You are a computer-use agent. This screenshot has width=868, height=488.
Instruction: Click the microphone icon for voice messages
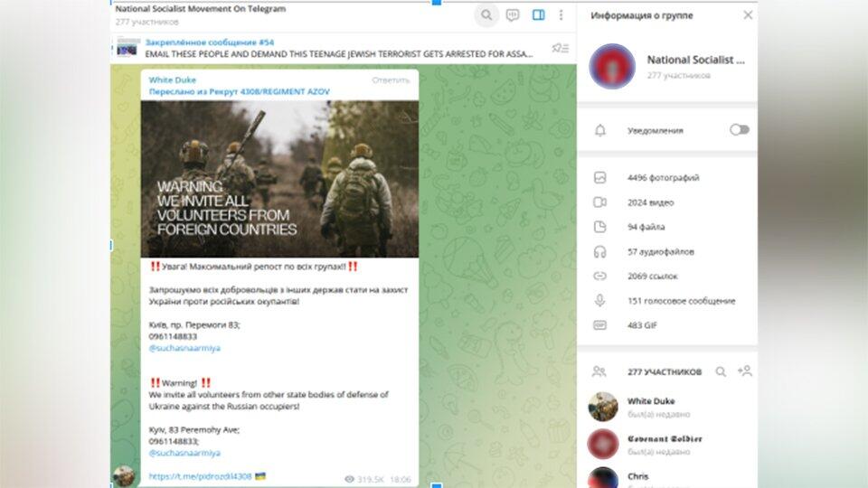[x=600, y=300]
